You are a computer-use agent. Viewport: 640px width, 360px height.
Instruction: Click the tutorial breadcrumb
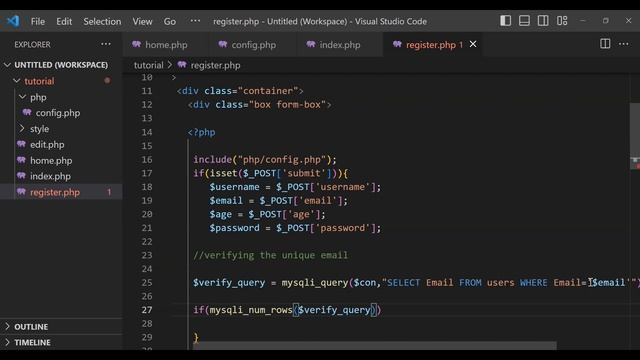point(149,65)
